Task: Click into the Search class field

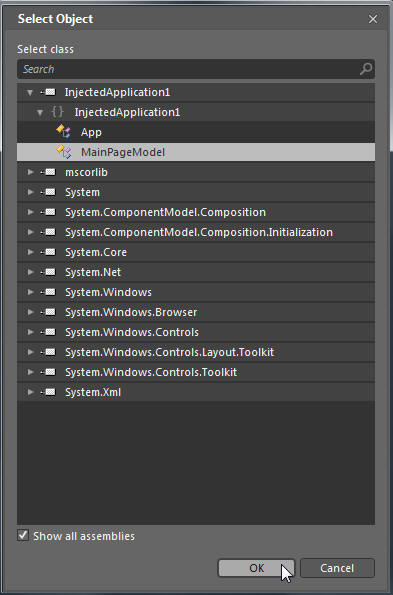Action: coord(196,69)
